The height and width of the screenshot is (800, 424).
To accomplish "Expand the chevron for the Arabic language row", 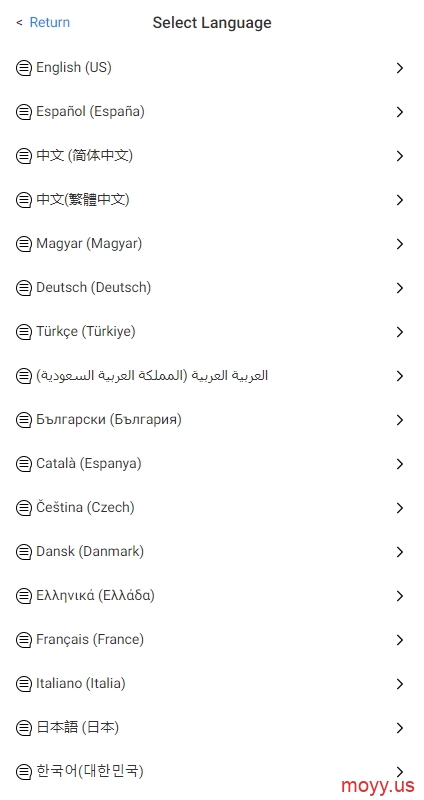I will coord(400,376).
